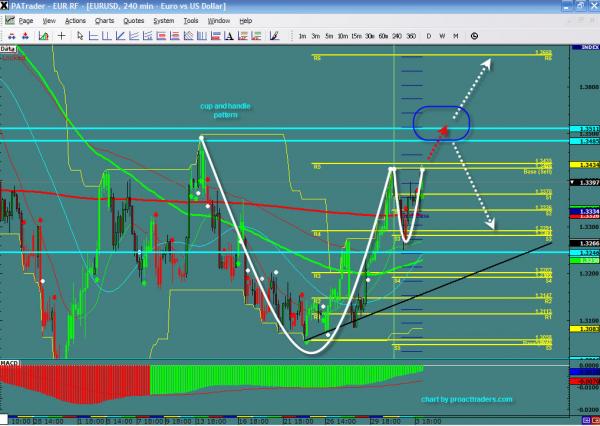
Task: Switch chart to 1m timeframe
Action: pos(302,36)
